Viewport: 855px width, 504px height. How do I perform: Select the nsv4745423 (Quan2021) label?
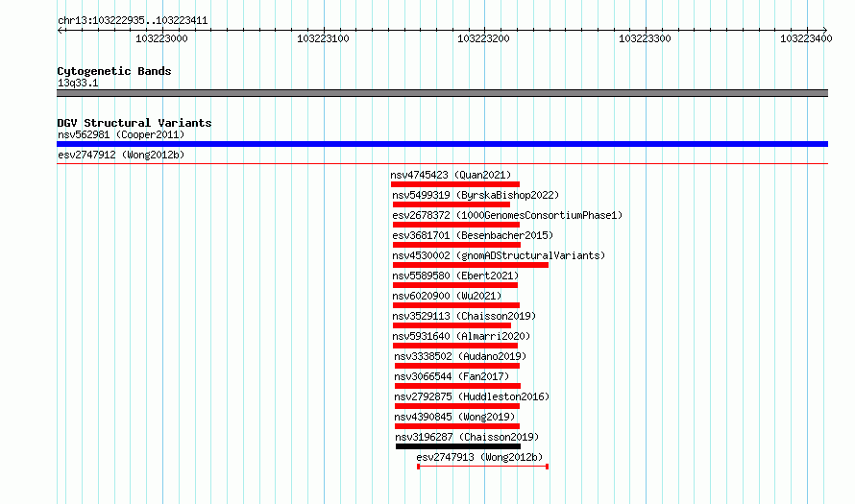click(451, 175)
